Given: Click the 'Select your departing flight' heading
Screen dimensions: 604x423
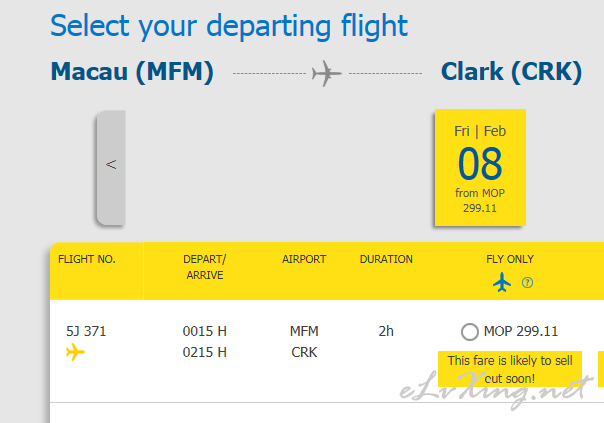Looking at the screenshot, I should tap(229, 26).
